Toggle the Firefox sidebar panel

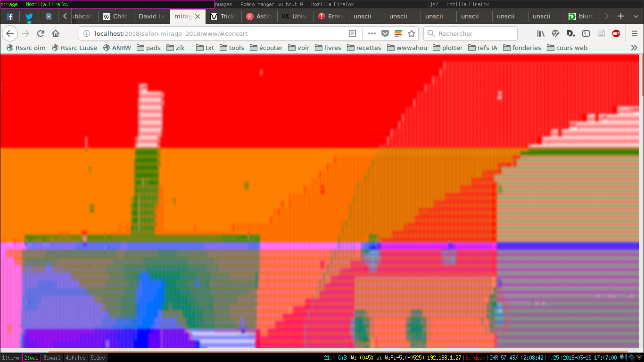tap(586, 33)
